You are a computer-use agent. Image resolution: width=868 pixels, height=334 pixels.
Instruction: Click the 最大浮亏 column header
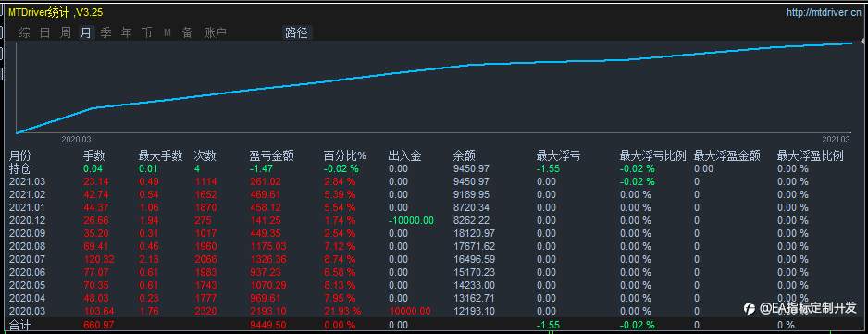[x=558, y=156]
